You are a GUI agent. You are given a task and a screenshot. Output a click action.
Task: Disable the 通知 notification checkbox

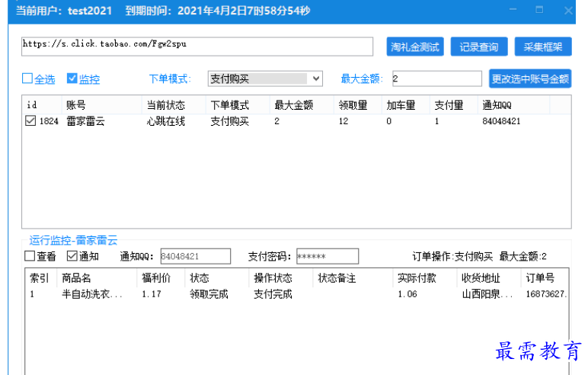click(72, 256)
